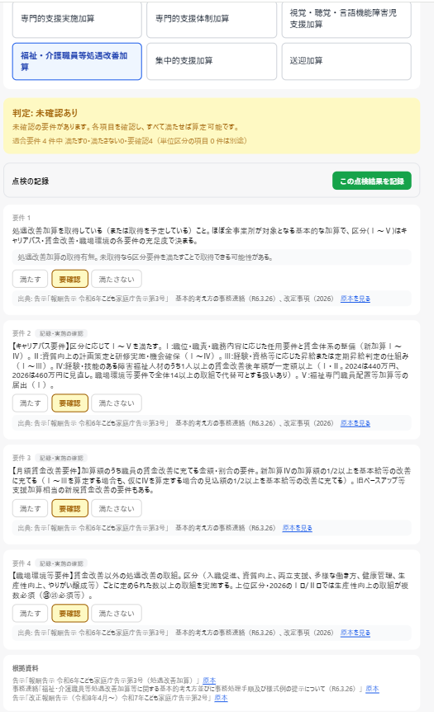
Task: Select the 視覚・聴覚・言語機能障害児支援加算 card
Action: [x=346, y=19]
